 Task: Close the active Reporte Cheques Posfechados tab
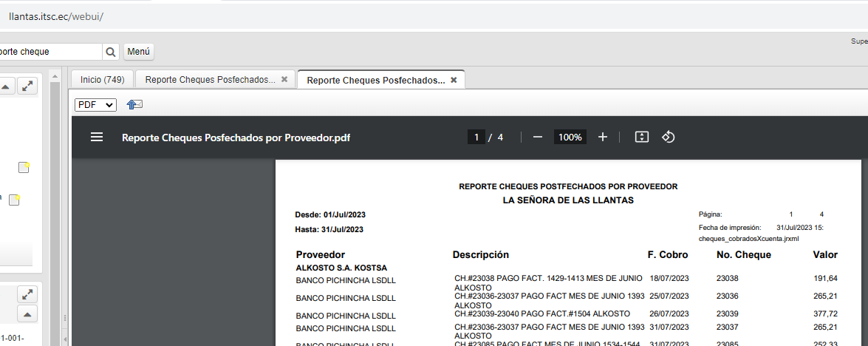pos(454,80)
